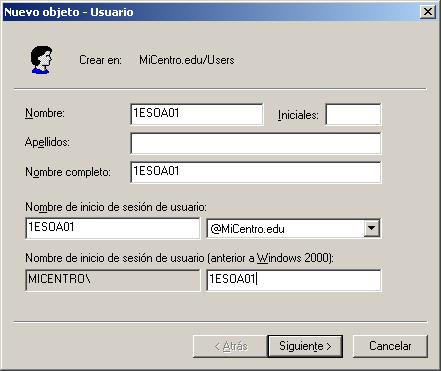Image resolution: width=441 pixels, height=371 pixels.
Task: Focus the Iniciales input field
Action: [353, 114]
